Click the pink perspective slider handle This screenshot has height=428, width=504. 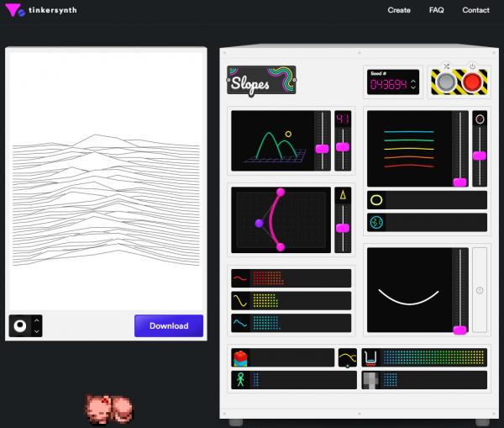coord(322,149)
